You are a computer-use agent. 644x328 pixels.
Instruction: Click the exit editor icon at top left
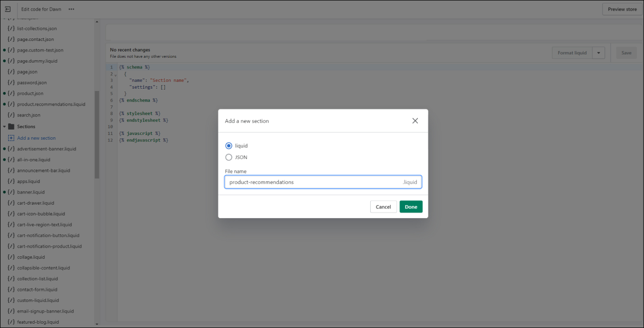click(x=8, y=9)
